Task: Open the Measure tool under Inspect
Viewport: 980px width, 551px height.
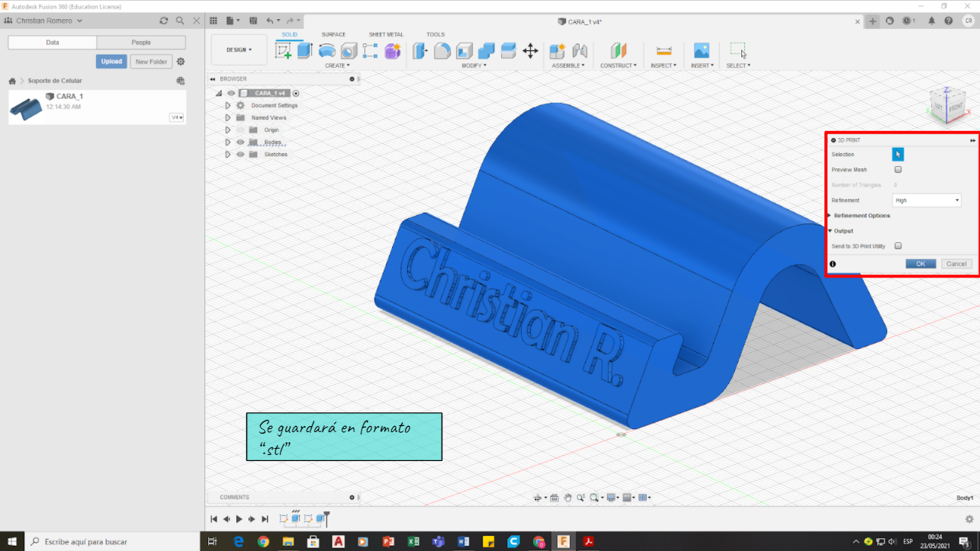Action: click(664, 51)
